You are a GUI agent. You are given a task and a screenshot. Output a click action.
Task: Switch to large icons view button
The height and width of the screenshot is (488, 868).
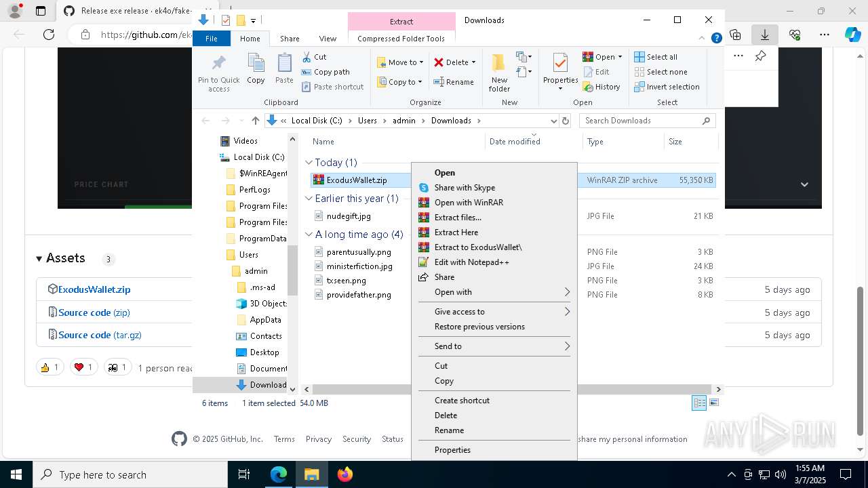tap(713, 403)
